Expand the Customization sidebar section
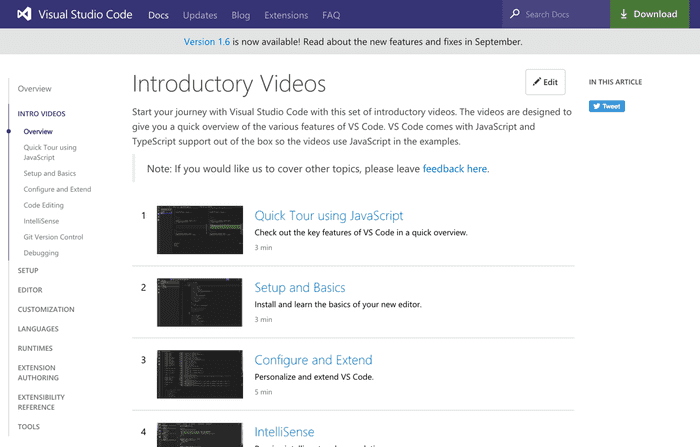700x447 pixels. pyautogui.click(x=46, y=309)
